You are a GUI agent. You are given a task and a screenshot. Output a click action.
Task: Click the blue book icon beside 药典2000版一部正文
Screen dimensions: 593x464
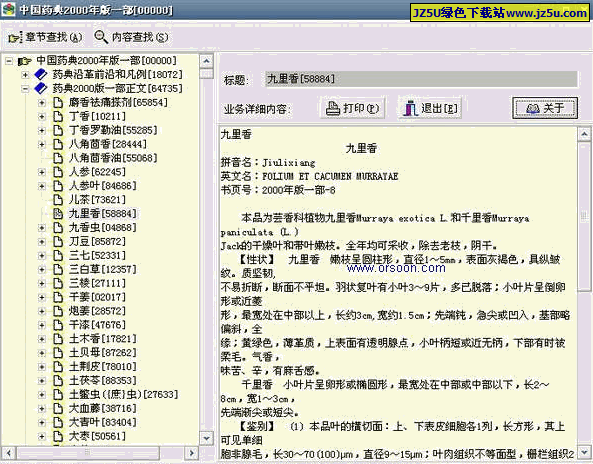[x=41, y=88]
